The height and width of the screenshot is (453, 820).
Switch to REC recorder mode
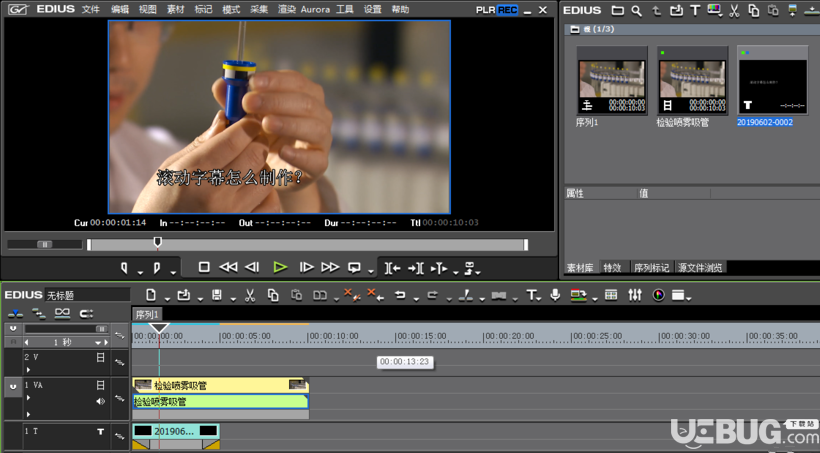pos(507,10)
